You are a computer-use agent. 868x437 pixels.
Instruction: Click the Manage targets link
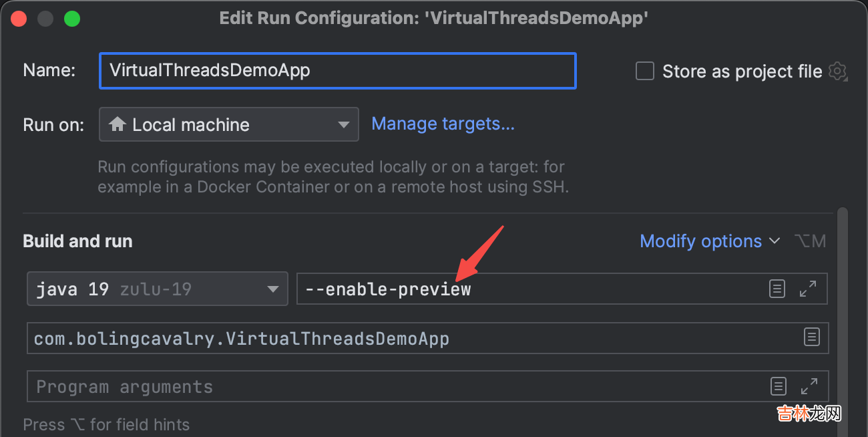443,124
